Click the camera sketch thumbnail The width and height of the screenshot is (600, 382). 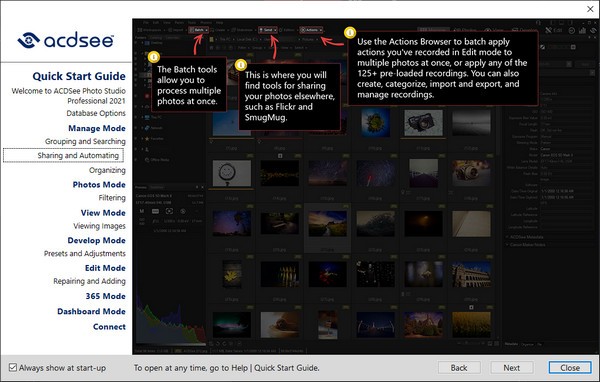coord(423,122)
